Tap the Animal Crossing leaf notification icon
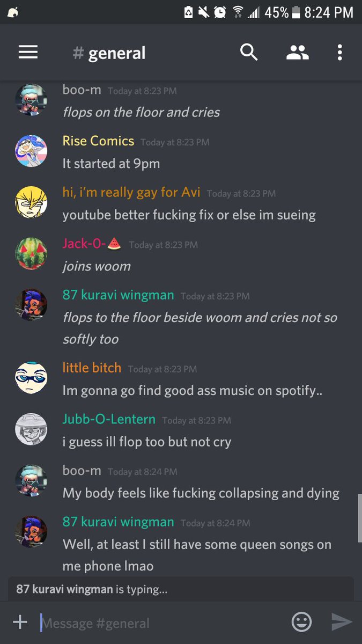The height and width of the screenshot is (644, 362). 13,12
